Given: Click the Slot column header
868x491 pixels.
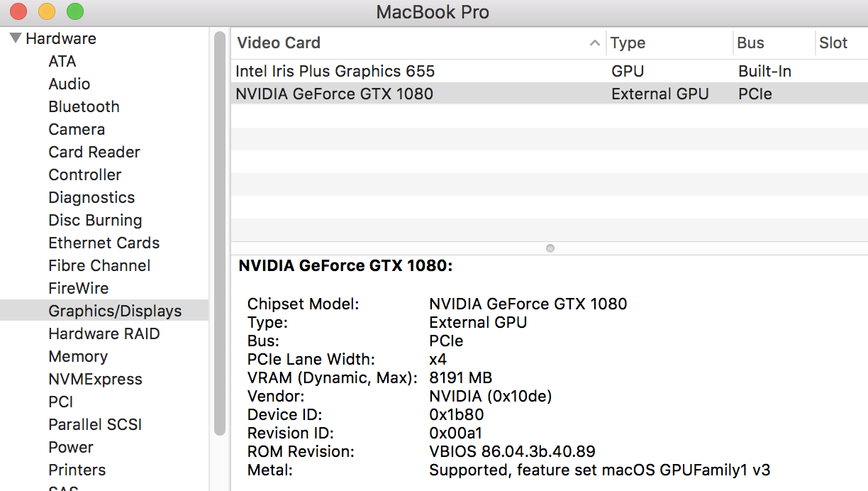Looking at the screenshot, I should pyautogui.click(x=833, y=43).
